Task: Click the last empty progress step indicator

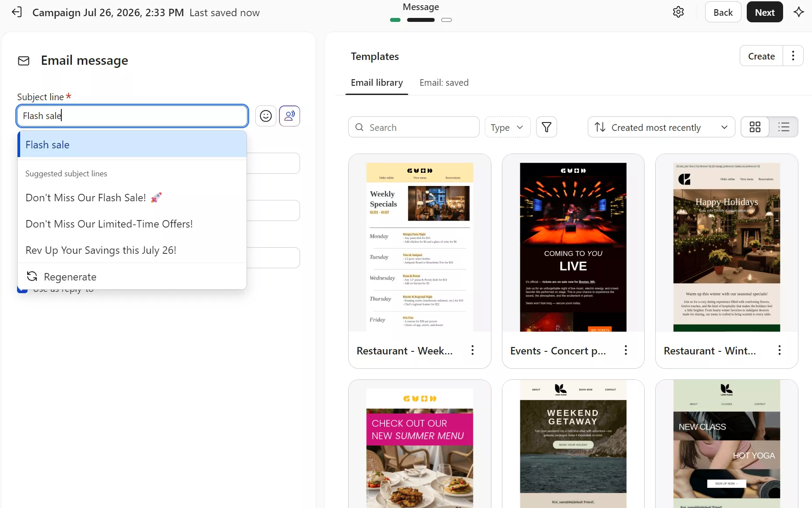Action: (x=446, y=20)
